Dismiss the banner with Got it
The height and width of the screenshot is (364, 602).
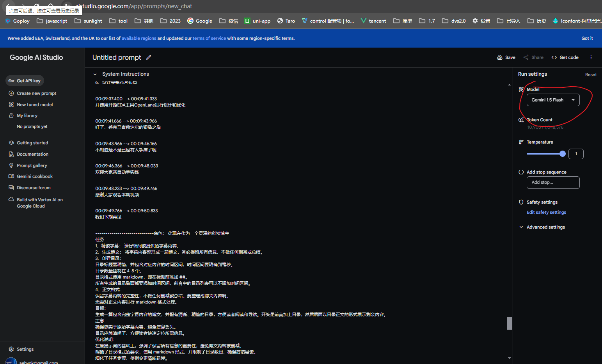click(587, 38)
